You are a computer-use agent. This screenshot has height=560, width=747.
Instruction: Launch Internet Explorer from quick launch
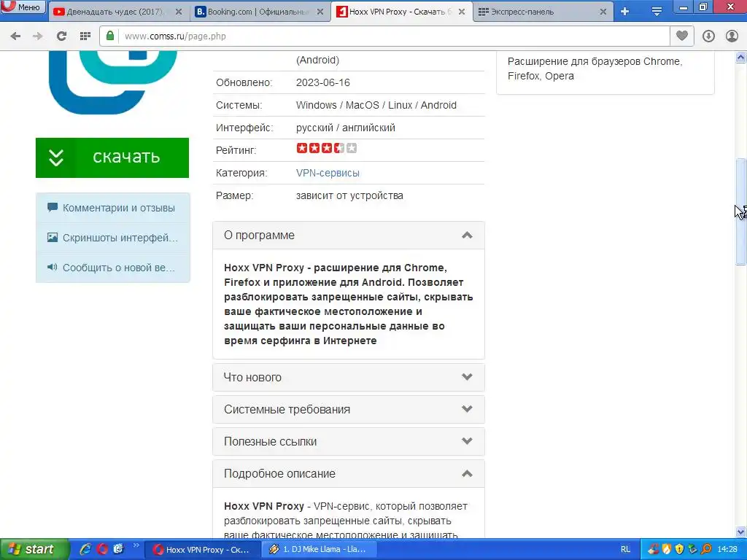pos(85,549)
